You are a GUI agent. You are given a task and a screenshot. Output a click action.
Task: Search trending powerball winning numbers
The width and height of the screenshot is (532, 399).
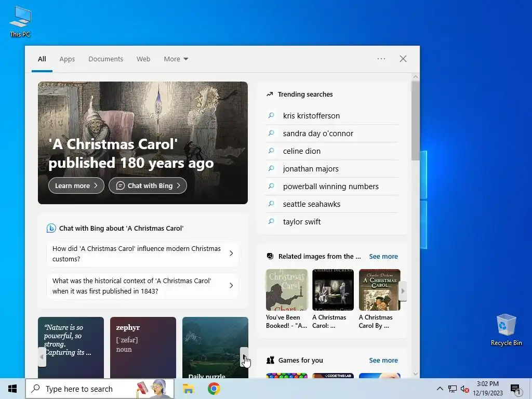332,187
